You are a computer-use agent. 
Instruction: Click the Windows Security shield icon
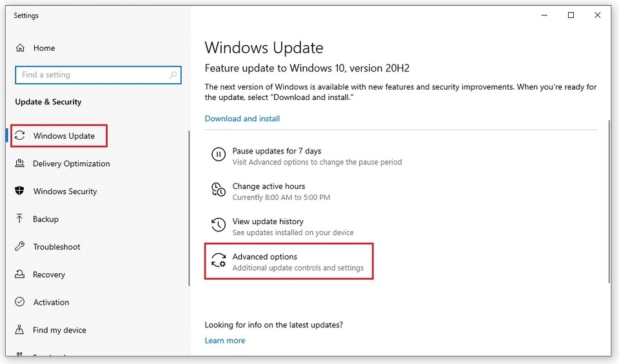tap(20, 191)
